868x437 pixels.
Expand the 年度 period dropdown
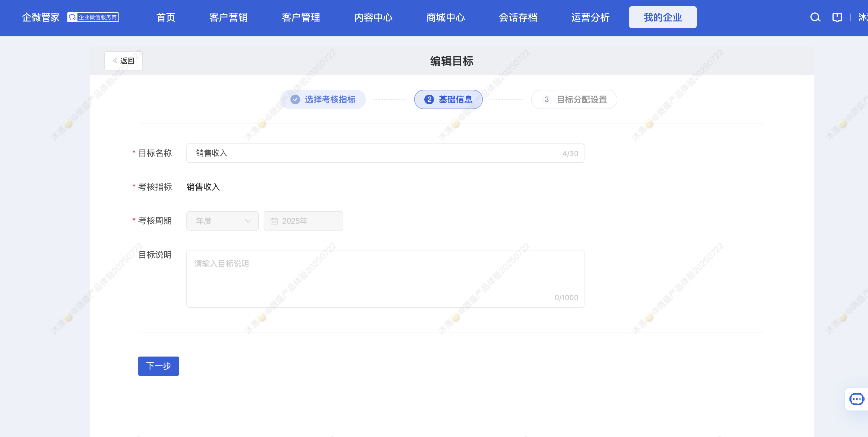[222, 221]
